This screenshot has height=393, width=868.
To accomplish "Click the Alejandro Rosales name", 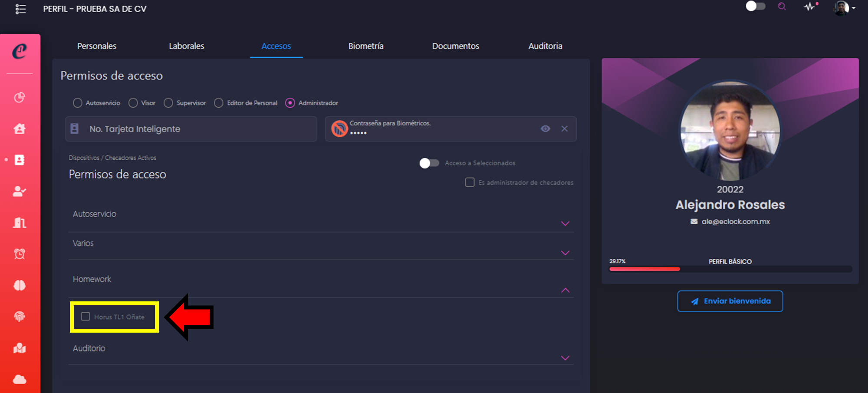I will click(730, 205).
